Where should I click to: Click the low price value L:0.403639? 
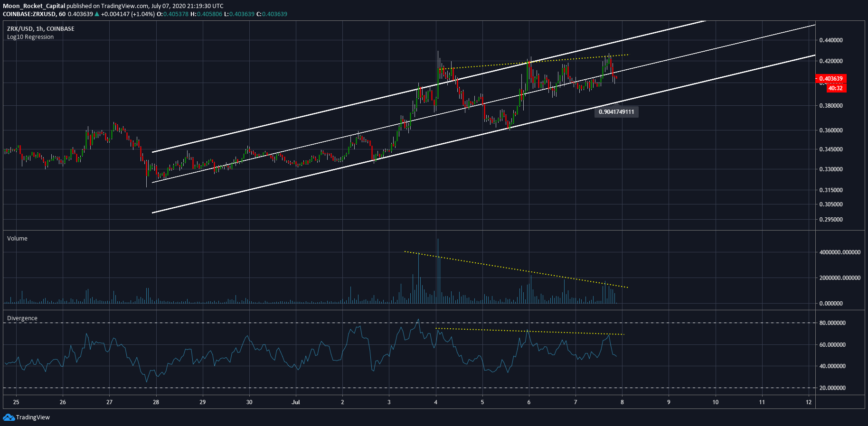pos(239,14)
